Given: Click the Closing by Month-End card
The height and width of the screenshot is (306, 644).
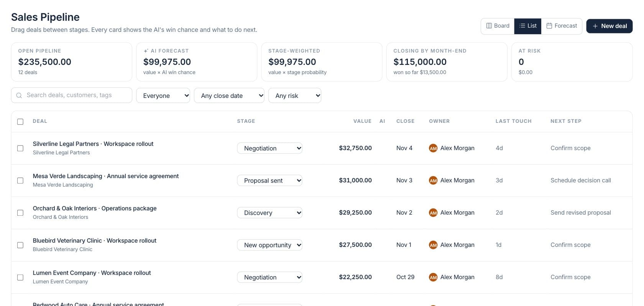Looking at the screenshot, I should pos(447,62).
